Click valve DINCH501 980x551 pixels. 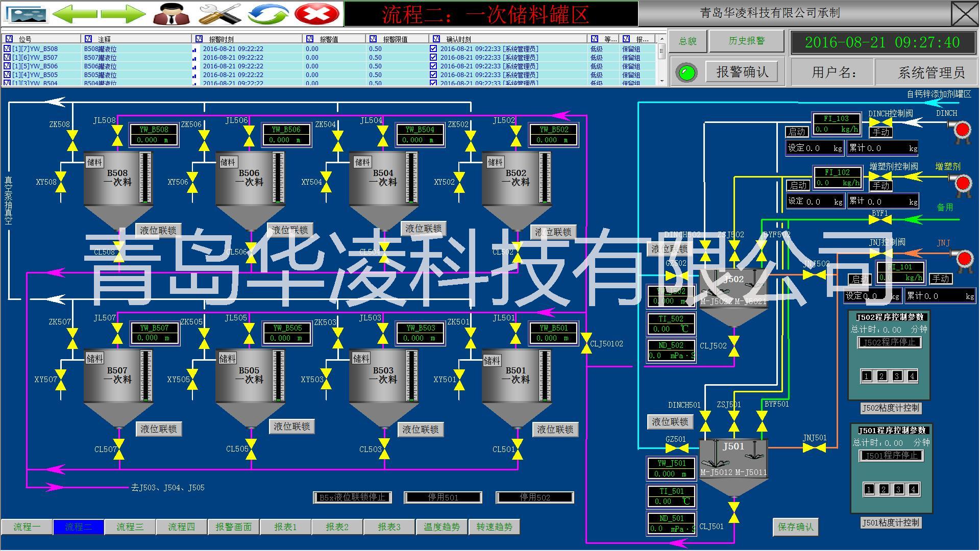click(705, 421)
